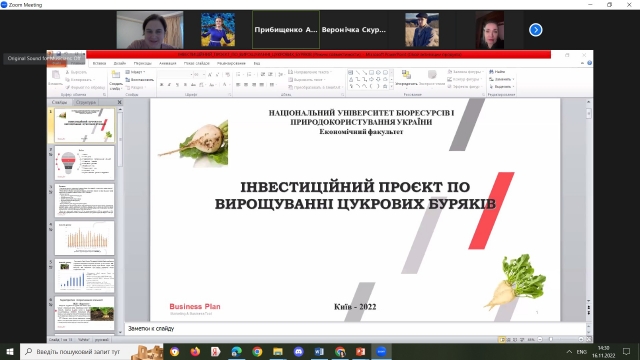Open the font size combo box
Viewport: 640px width, 360px height.
pyautogui.click(x=199, y=75)
